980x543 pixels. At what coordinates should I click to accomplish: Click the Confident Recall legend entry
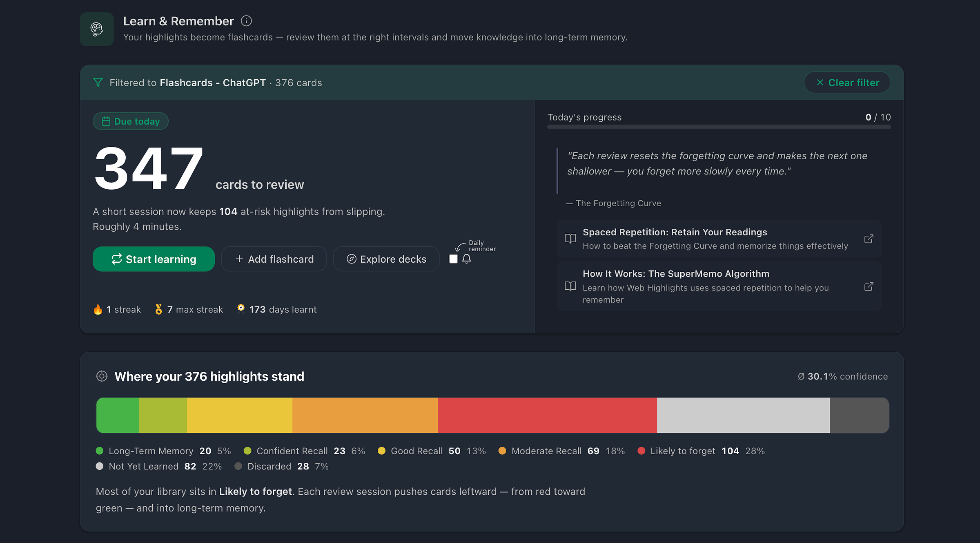(x=304, y=451)
